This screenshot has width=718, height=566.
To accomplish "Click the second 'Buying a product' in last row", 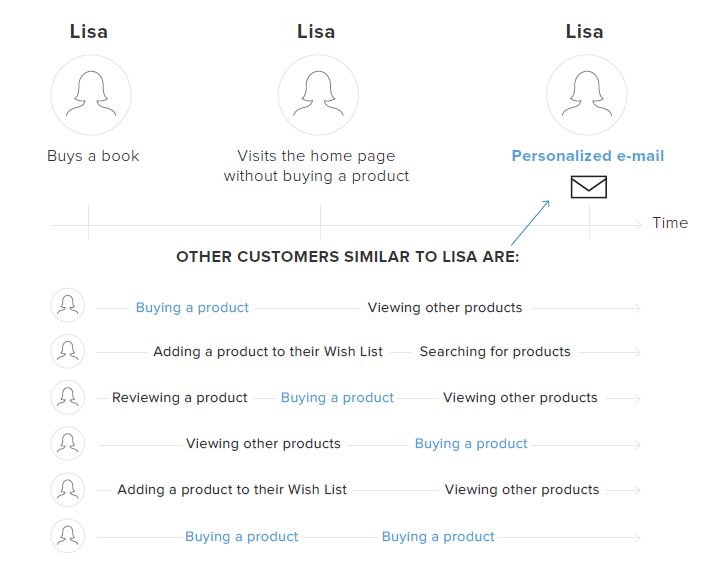I will click(x=438, y=536).
